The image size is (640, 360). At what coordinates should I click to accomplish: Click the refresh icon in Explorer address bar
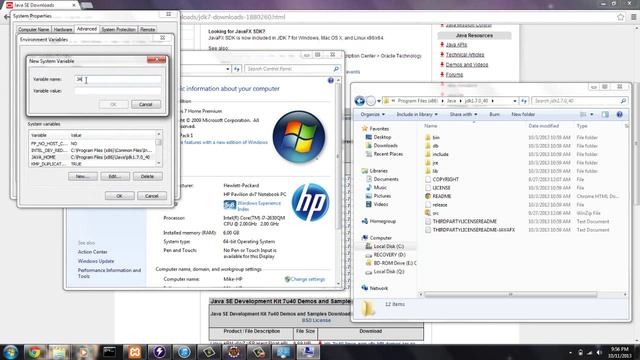pyautogui.click(x=524, y=101)
